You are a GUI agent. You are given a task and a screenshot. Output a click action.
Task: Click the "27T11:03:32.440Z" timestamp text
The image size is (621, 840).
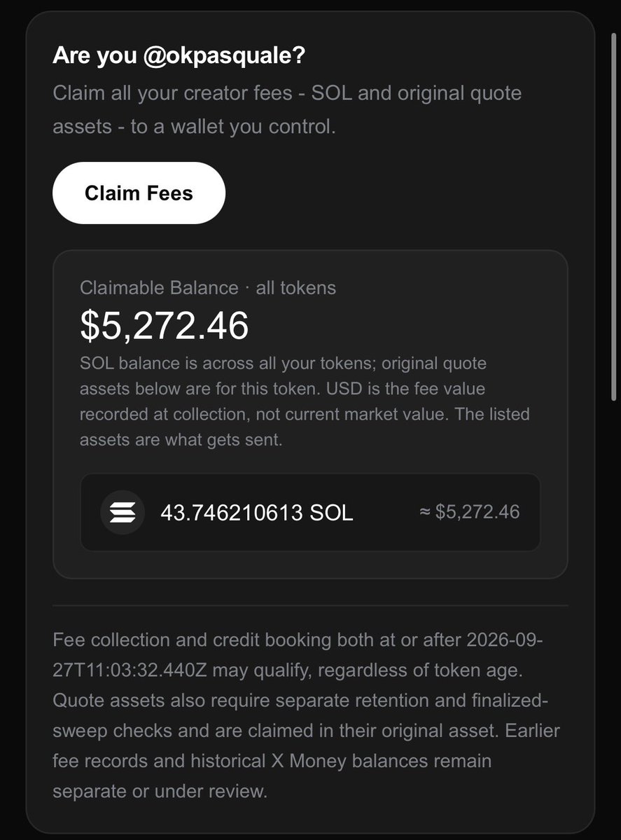click(x=130, y=670)
